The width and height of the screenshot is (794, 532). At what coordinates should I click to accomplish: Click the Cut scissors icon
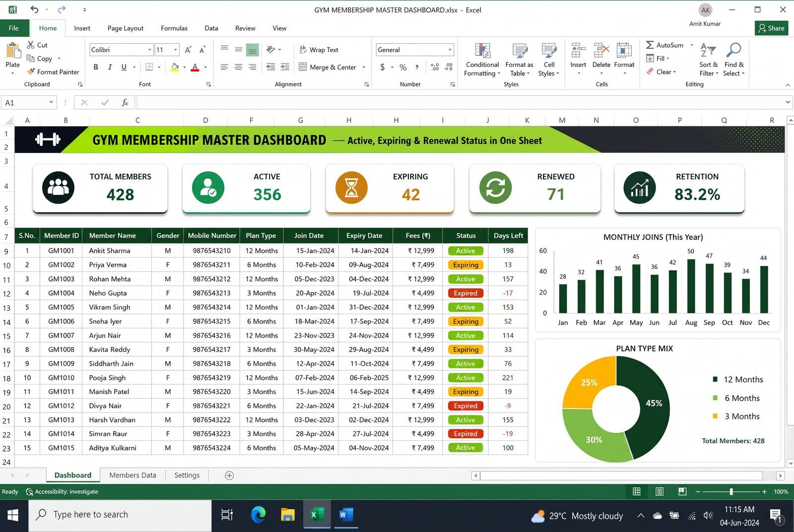[31, 45]
